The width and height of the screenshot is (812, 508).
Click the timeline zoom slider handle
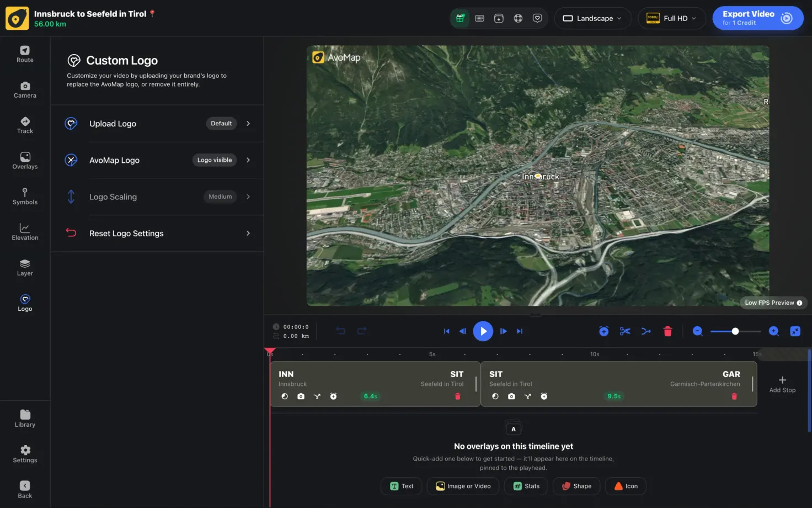tap(735, 331)
